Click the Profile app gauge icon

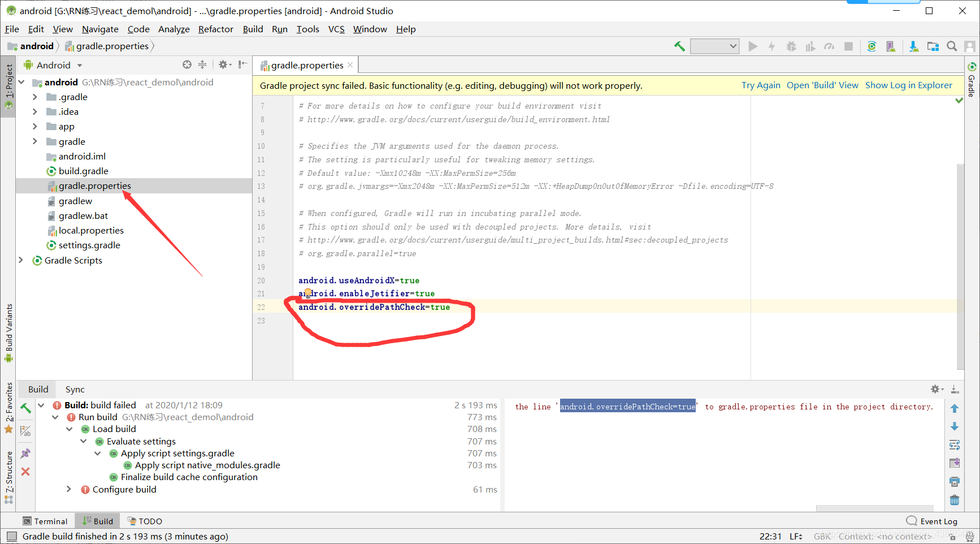pos(829,46)
